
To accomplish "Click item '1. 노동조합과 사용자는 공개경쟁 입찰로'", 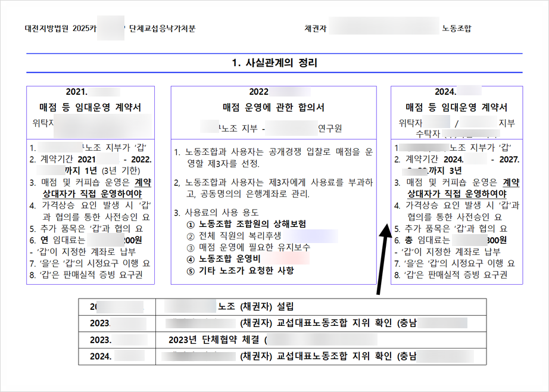I will 273,158.
